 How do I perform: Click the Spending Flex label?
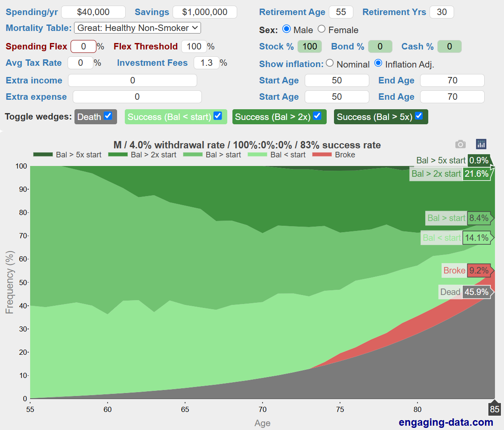(37, 46)
